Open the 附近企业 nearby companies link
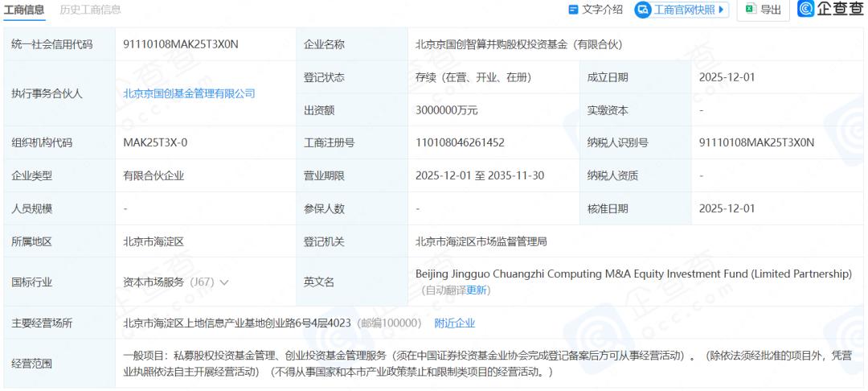Screen dimensions: 868x391 tap(454, 323)
